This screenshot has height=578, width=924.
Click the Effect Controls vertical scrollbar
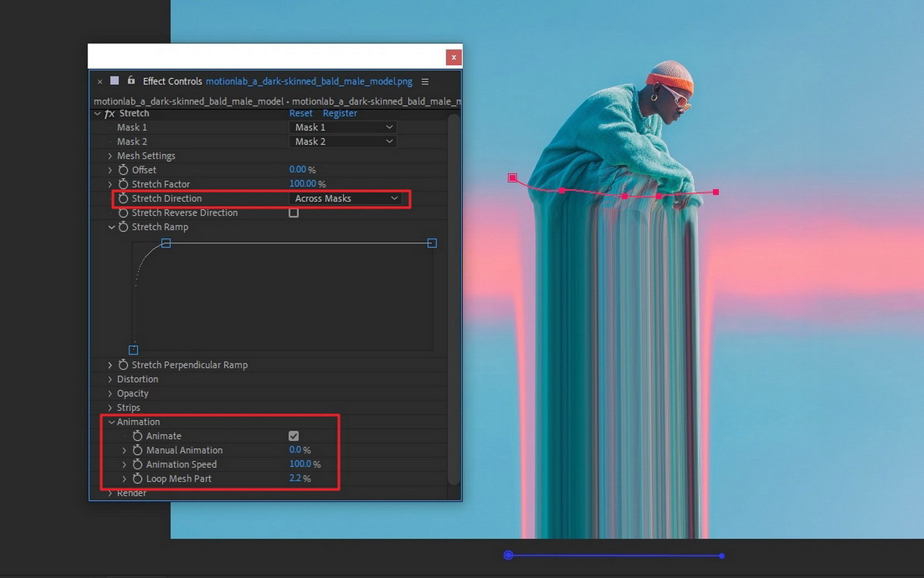pyautogui.click(x=454, y=300)
